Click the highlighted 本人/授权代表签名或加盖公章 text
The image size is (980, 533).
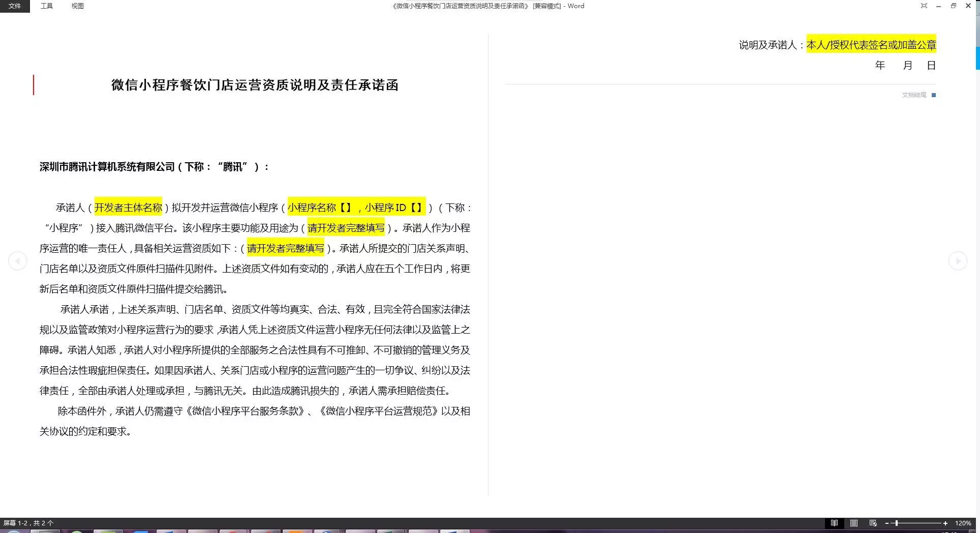tap(871, 45)
